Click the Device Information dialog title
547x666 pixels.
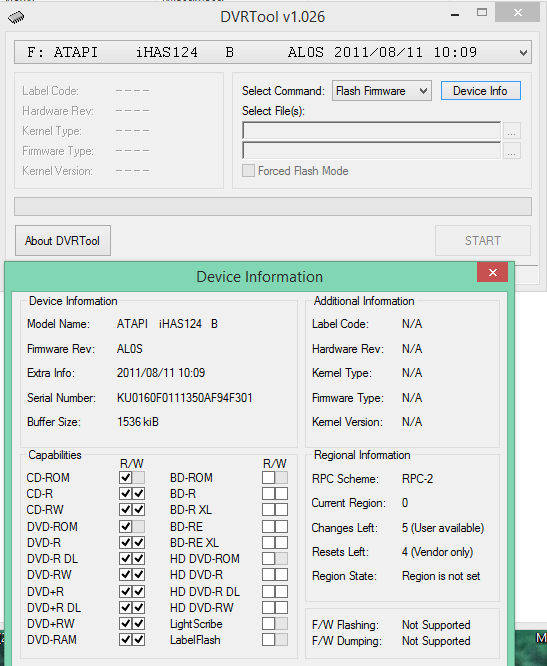click(x=259, y=277)
